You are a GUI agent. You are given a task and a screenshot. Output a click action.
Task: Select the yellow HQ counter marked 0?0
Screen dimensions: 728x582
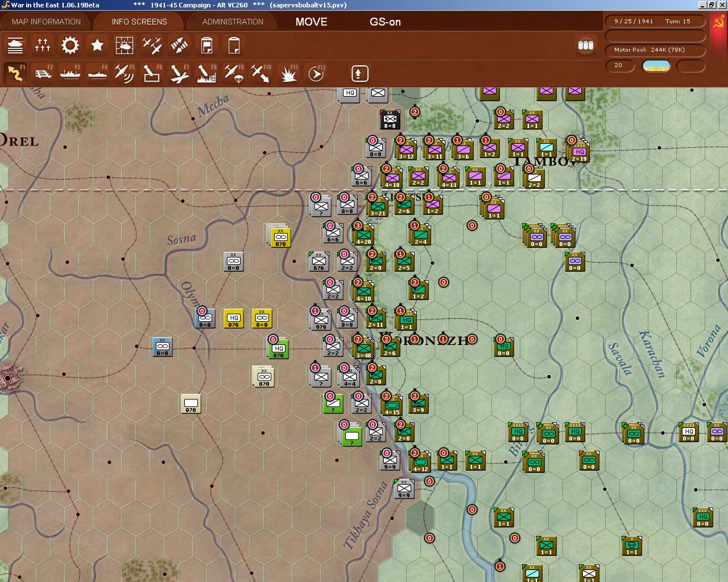pyautogui.click(x=233, y=318)
